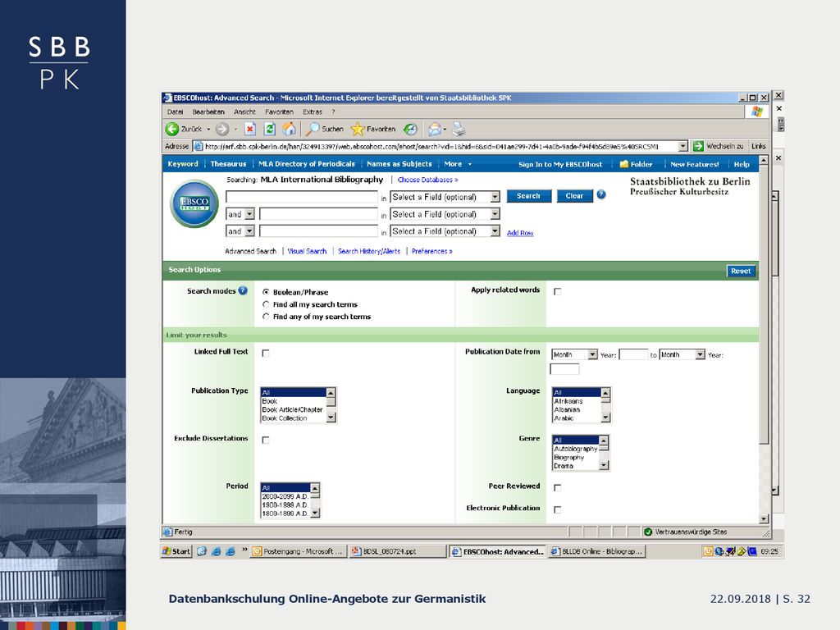Open the Extras menu

tap(313, 112)
